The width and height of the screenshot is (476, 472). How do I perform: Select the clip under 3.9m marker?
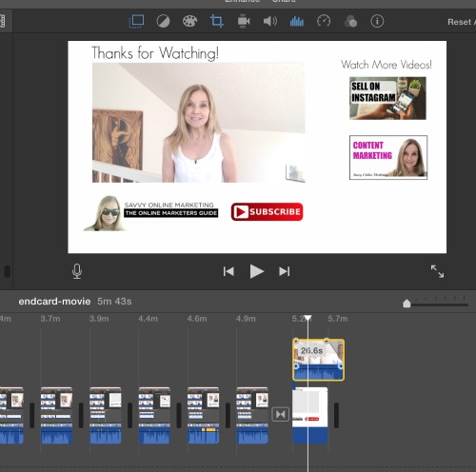click(106, 415)
